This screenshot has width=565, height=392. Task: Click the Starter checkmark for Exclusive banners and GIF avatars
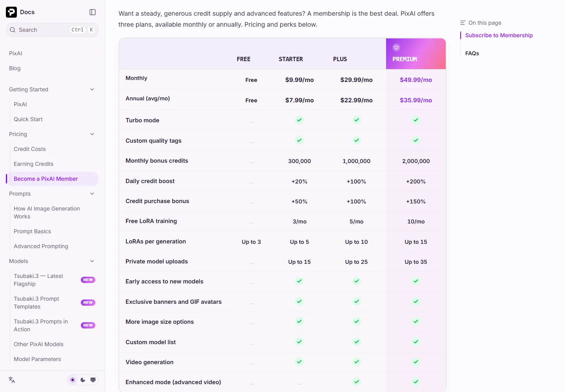(x=299, y=301)
